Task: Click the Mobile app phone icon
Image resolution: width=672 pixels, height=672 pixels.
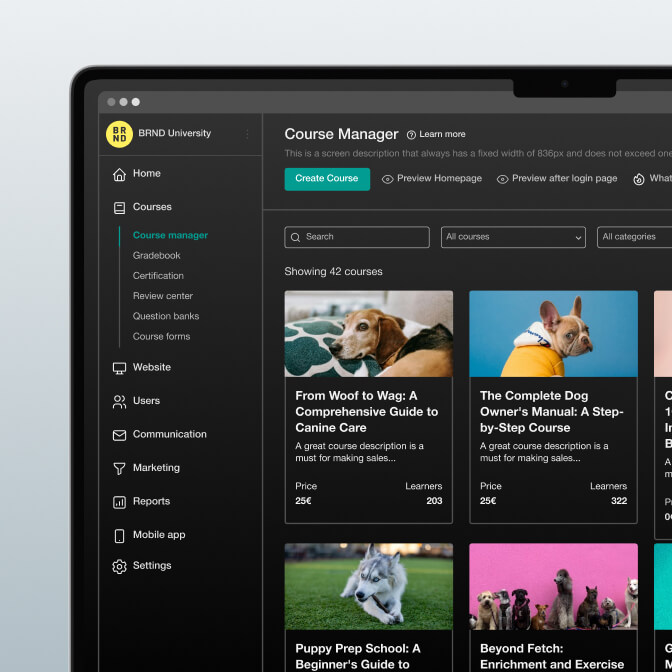Action: click(x=120, y=535)
